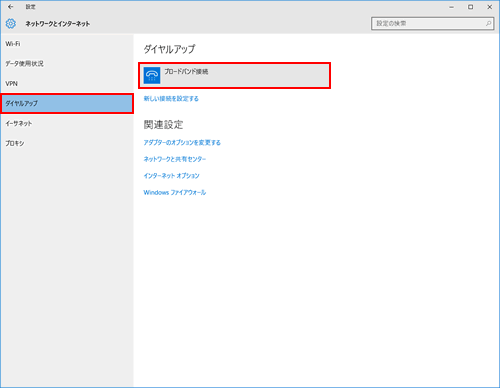Open アダプターのオプションを変更する link
Screen dimensions: 500x388
click(x=182, y=143)
